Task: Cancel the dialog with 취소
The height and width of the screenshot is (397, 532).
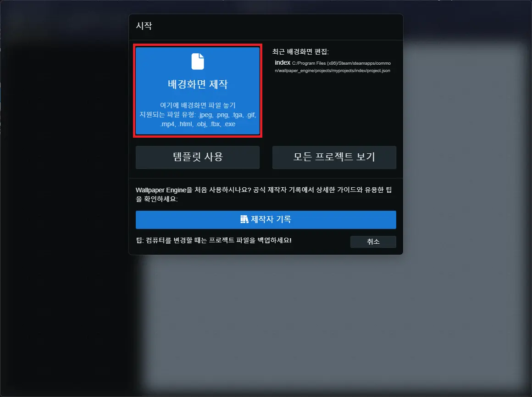Action: 373,242
